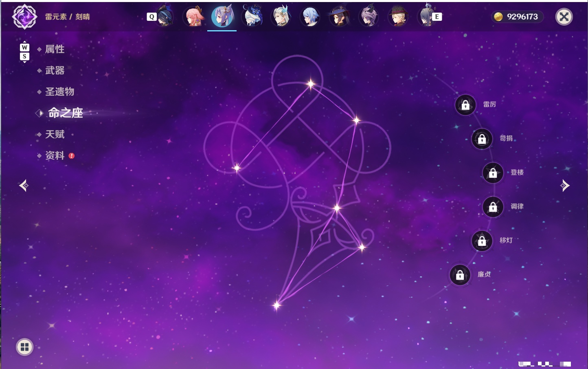Screen dimensions: 588x369
Task: Click the Electro element emblem icon
Action: (24, 17)
